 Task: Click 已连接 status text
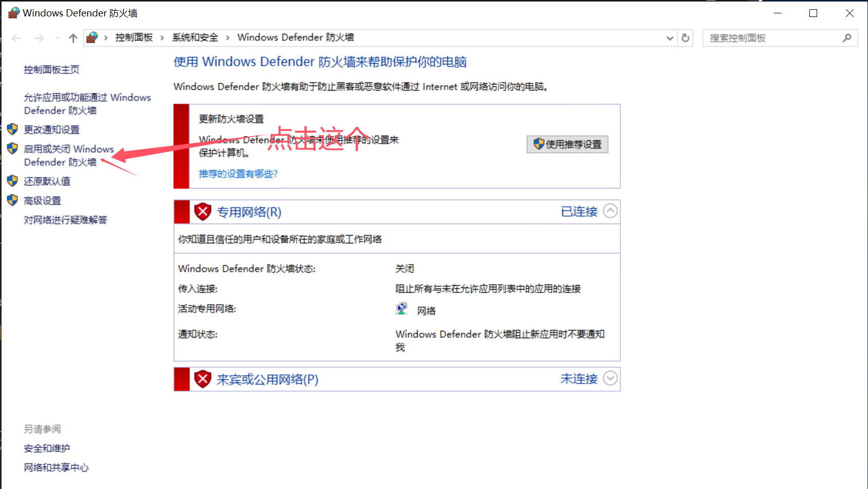tap(579, 211)
